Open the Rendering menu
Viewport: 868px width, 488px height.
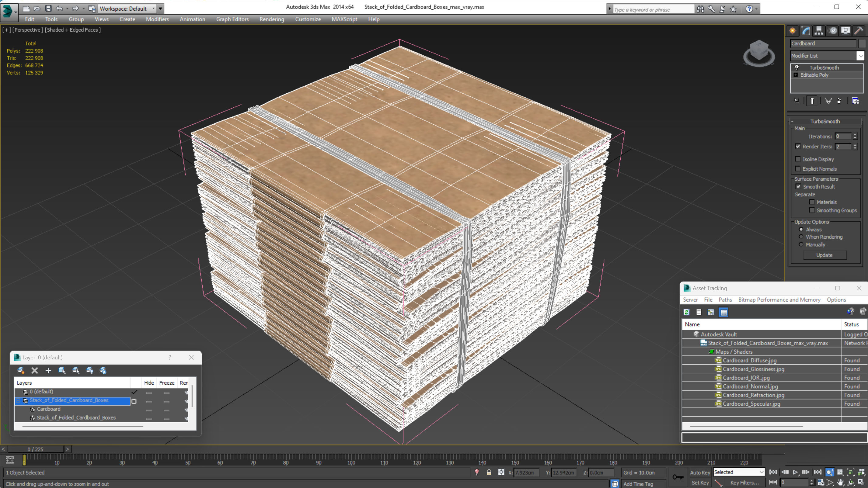pyautogui.click(x=272, y=19)
